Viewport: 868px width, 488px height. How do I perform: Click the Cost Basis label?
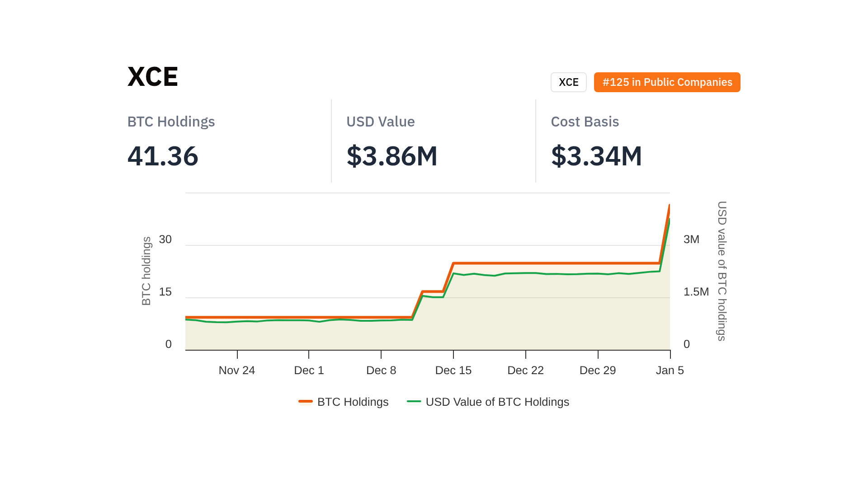click(585, 122)
